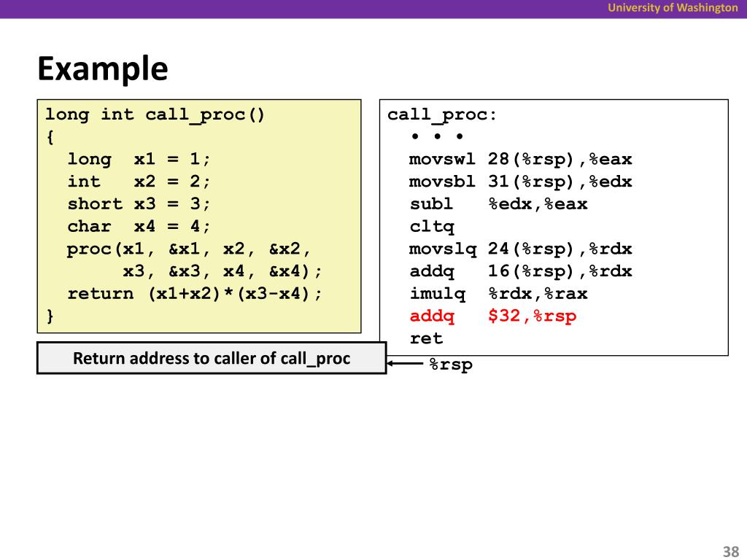Click the 'movswl 28(%rsp),%eax' instruction
The width and height of the screenshot is (747, 560).
[521, 159]
